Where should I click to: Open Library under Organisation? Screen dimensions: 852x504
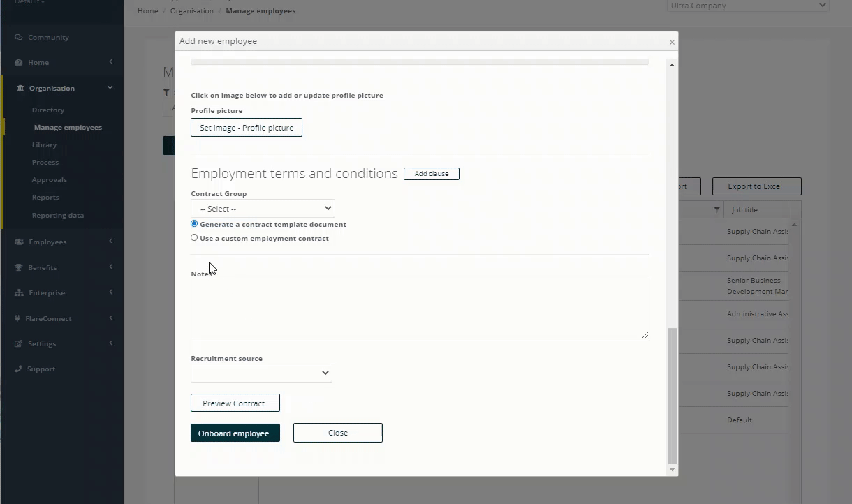point(44,145)
